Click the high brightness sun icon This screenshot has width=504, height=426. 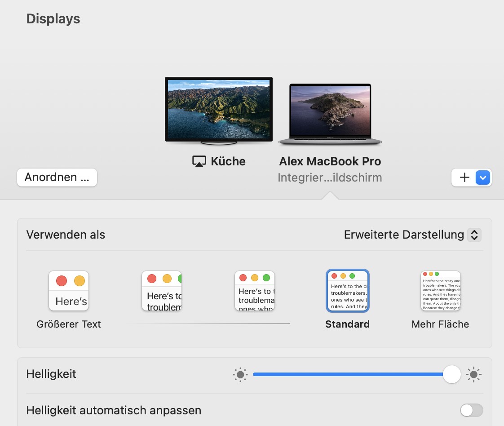[473, 374]
